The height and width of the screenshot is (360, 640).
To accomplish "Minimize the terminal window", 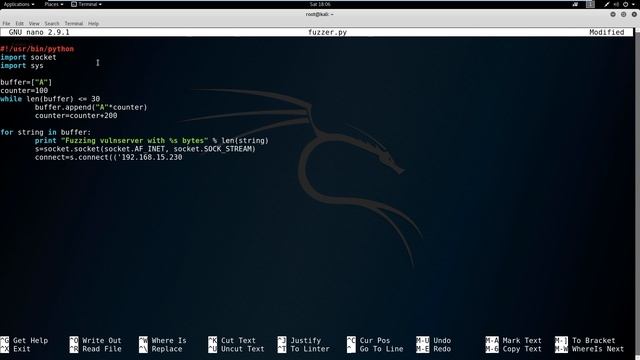I will [x=613, y=14].
